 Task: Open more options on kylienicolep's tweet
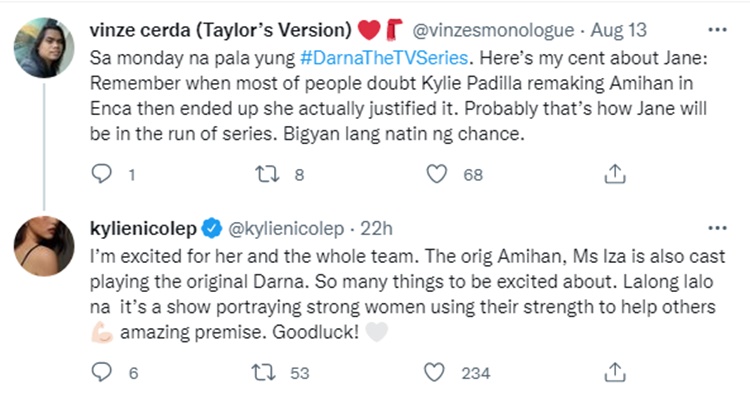point(717,228)
